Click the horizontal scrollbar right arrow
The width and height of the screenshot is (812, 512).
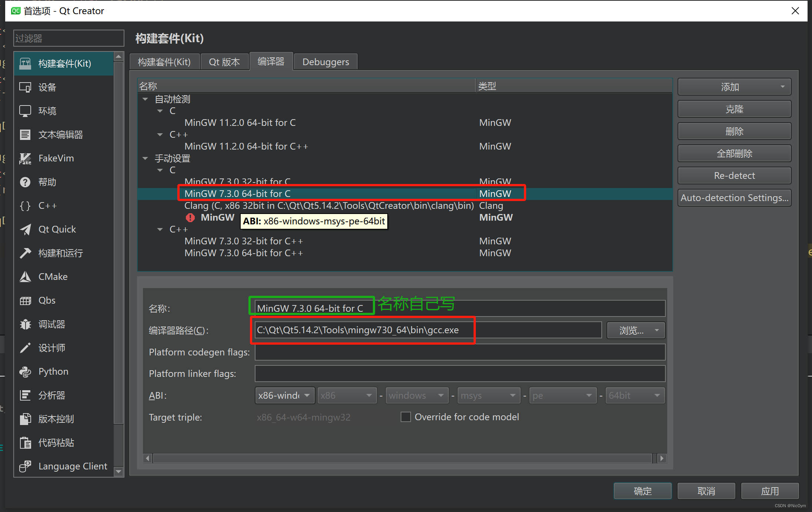[662, 458]
